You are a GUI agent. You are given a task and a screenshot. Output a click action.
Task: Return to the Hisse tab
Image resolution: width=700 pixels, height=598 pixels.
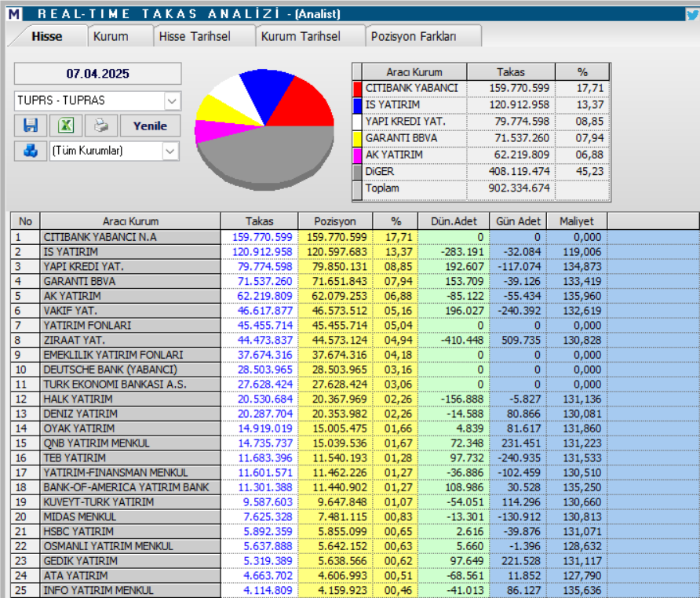click(47, 35)
